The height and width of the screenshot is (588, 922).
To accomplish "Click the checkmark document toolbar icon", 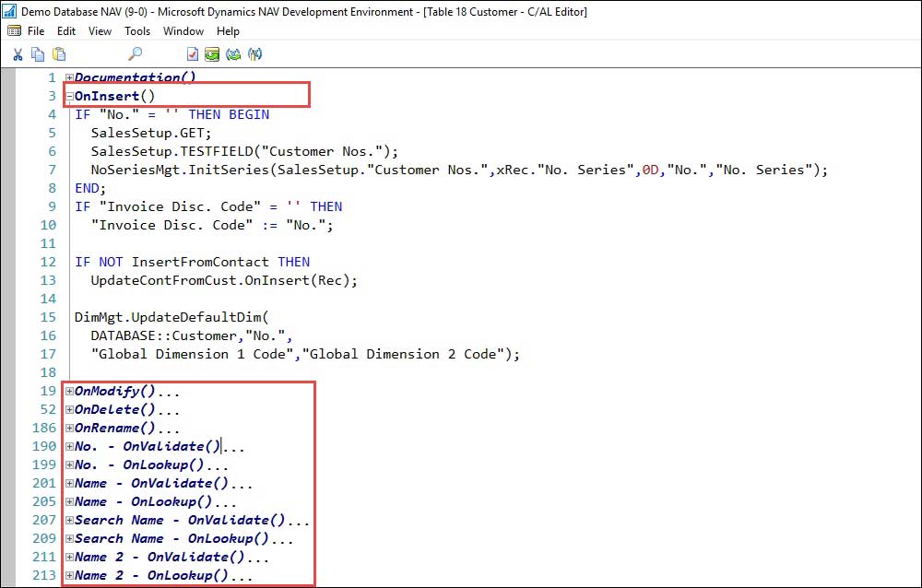I will 193,54.
